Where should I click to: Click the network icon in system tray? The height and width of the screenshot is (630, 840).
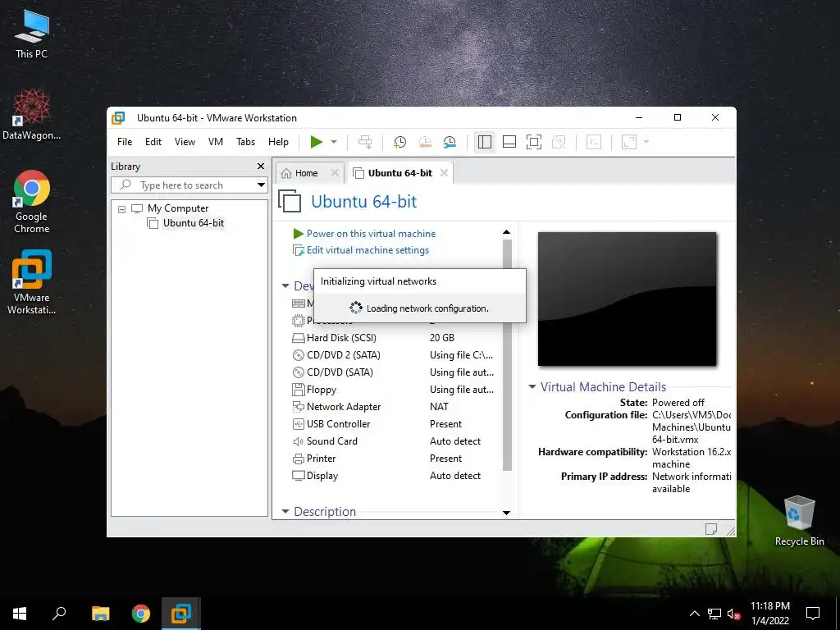click(714, 614)
